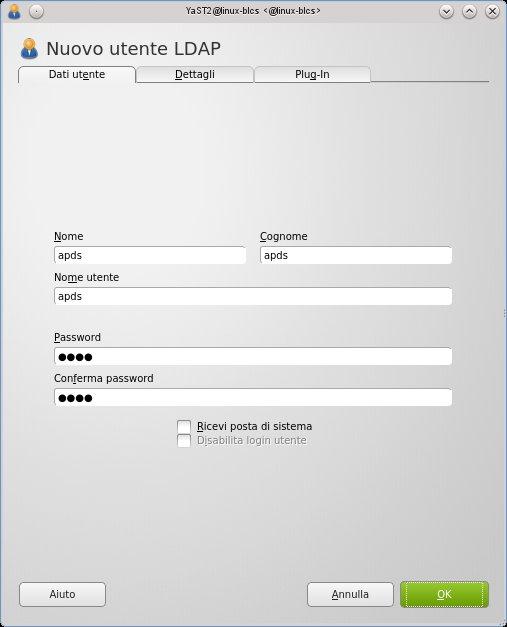Cancel with the Annulla button

(350, 594)
